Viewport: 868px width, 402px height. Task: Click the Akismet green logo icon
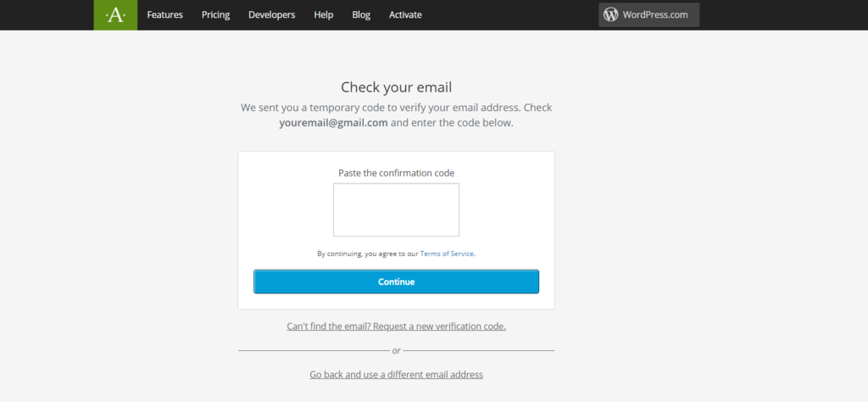coord(115,15)
